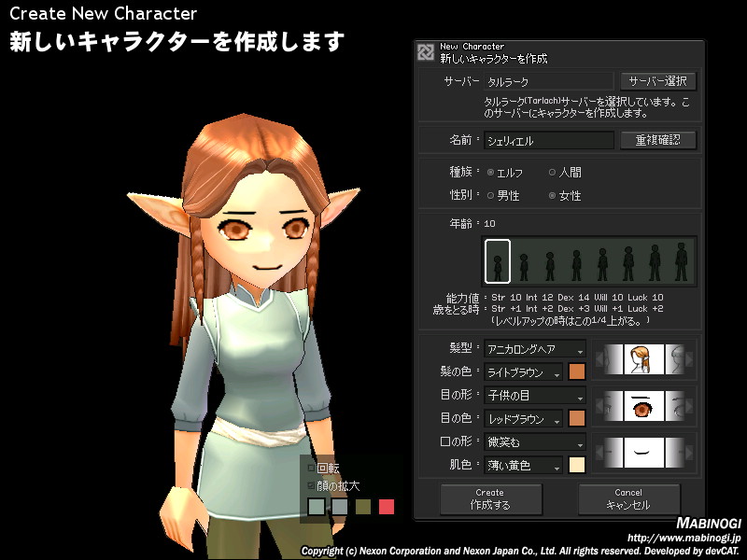Toggle the 回転 (rotate) checkbox
This screenshot has width=747, height=560.
[311, 469]
